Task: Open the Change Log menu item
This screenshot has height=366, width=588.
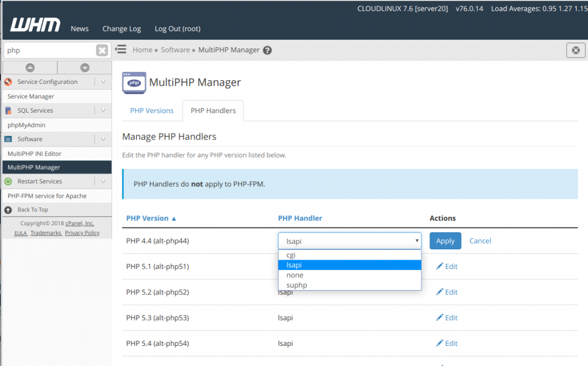Action: 121,28
